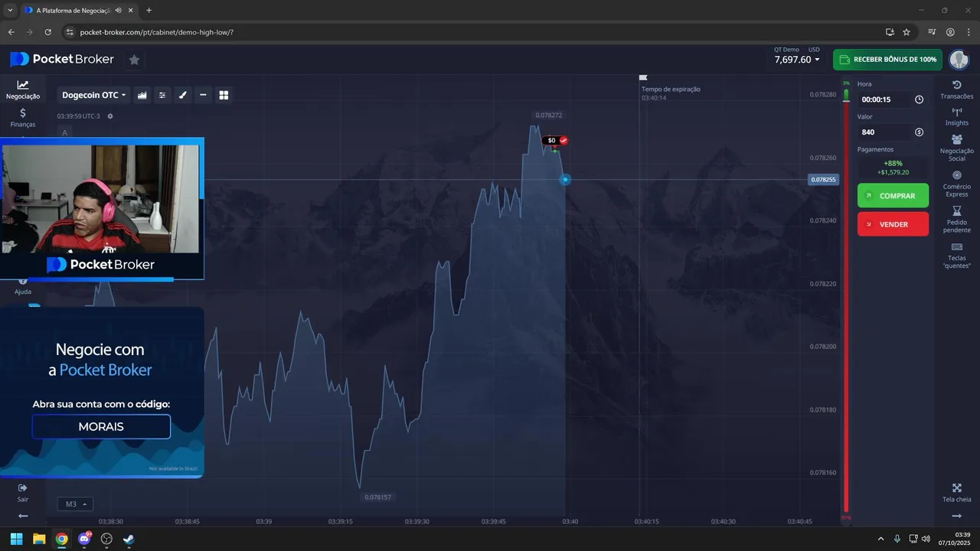The height and width of the screenshot is (551, 980).
Task: Open Discord from taskbar
Action: [x=84, y=539]
